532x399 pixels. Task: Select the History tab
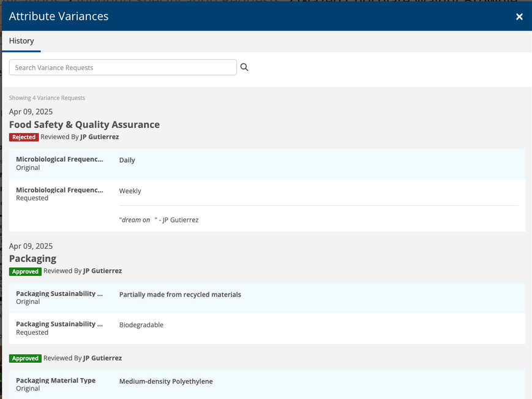pyautogui.click(x=21, y=41)
